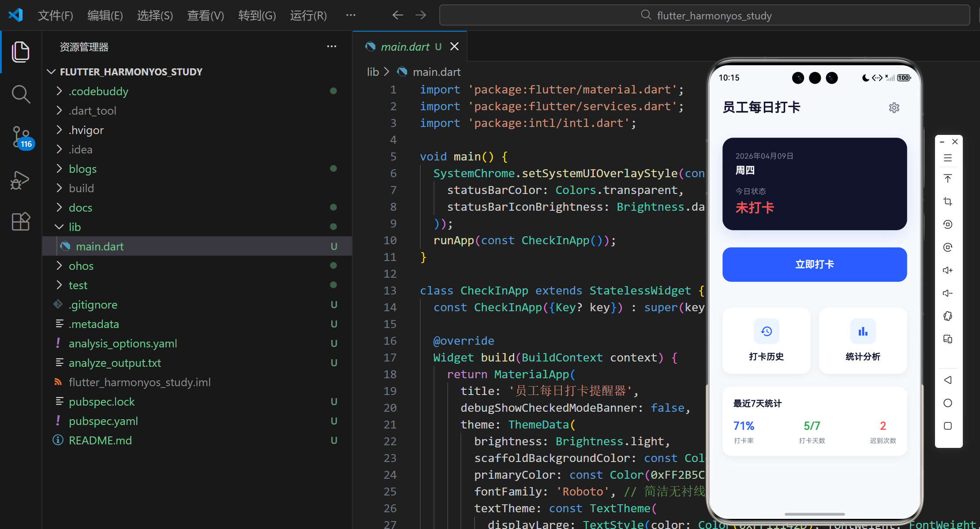Open .metadata file in the explorer
Image resolution: width=980 pixels, height=529 pixels.
point(197,324)
